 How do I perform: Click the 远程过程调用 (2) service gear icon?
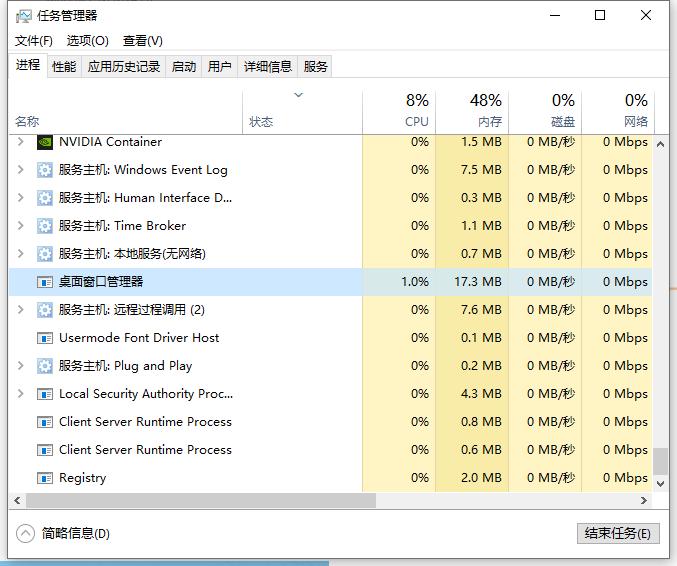tap(44, 310)
